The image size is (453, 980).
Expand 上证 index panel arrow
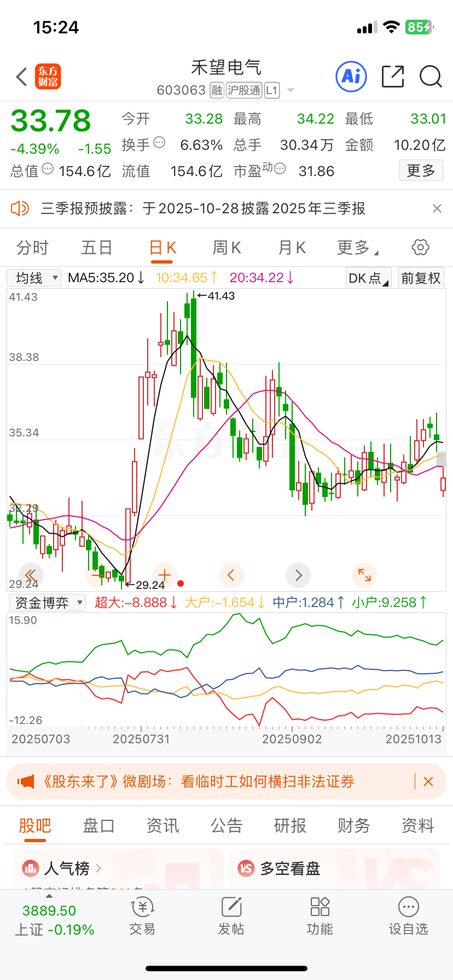[x=49, y=896]
